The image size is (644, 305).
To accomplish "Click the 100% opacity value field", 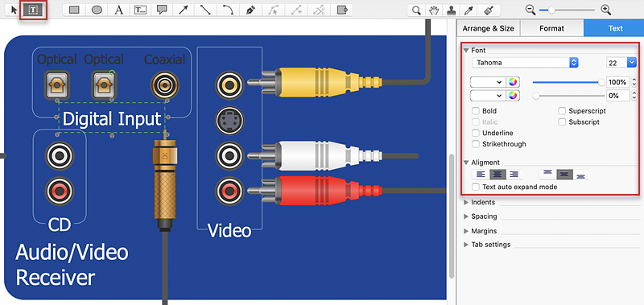I will [617, 82].
